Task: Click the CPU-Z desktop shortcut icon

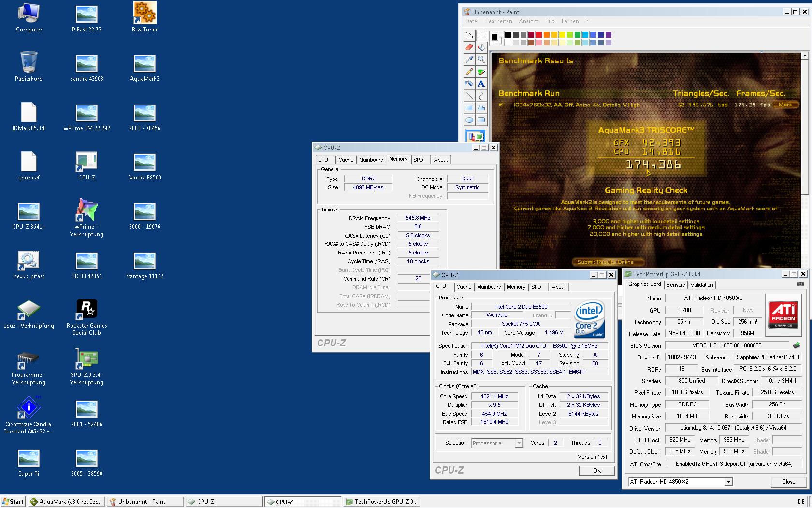Action: tap(87, 165)
